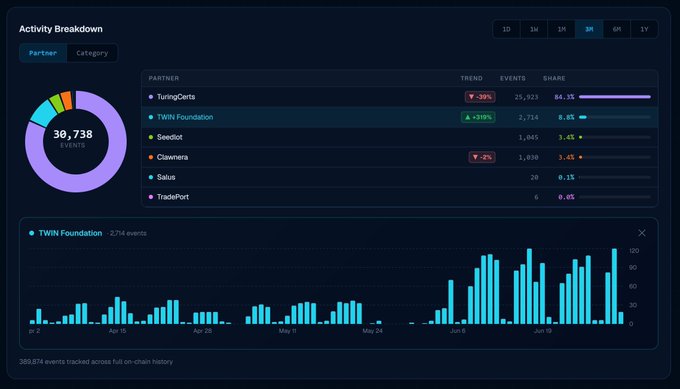The image size is (680, 389).
Task: Click the TWIN Foundation chart title
Action: click(x=70, y=233)
